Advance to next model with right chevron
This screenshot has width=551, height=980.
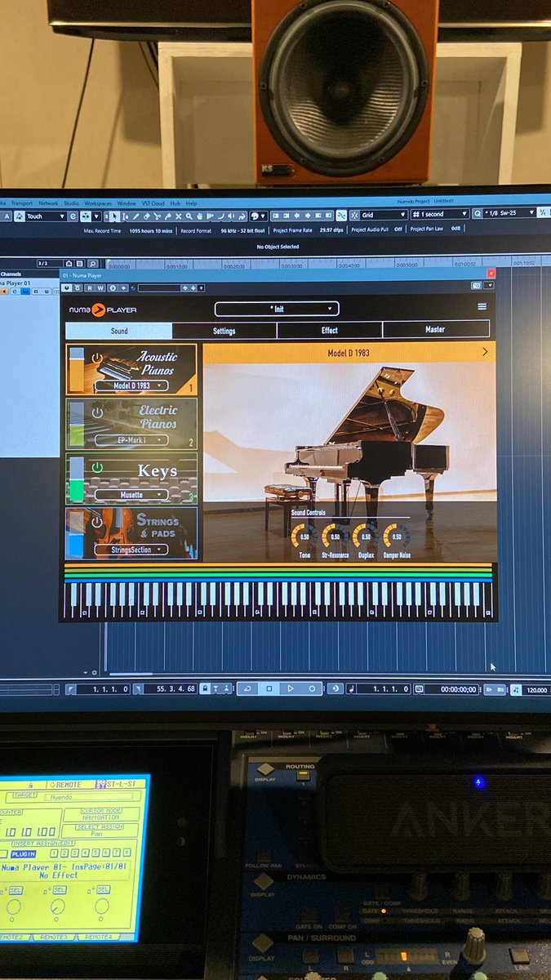click(485, 351)
